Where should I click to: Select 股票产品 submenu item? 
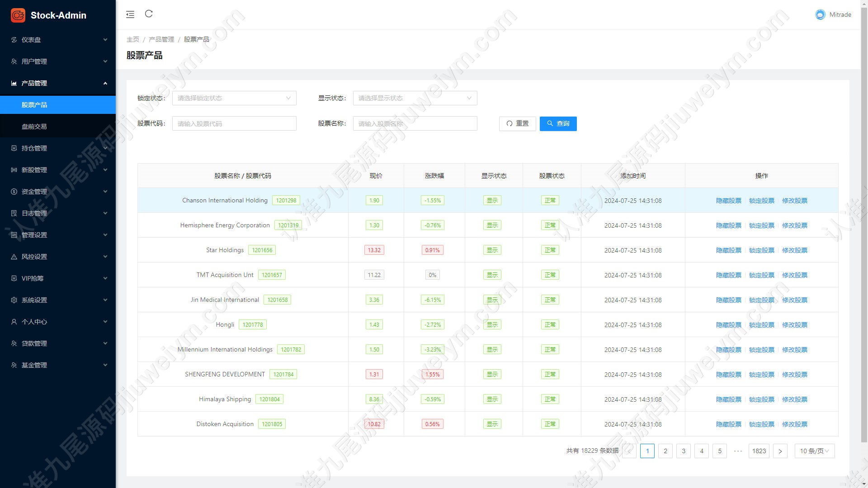coord(58,105)
